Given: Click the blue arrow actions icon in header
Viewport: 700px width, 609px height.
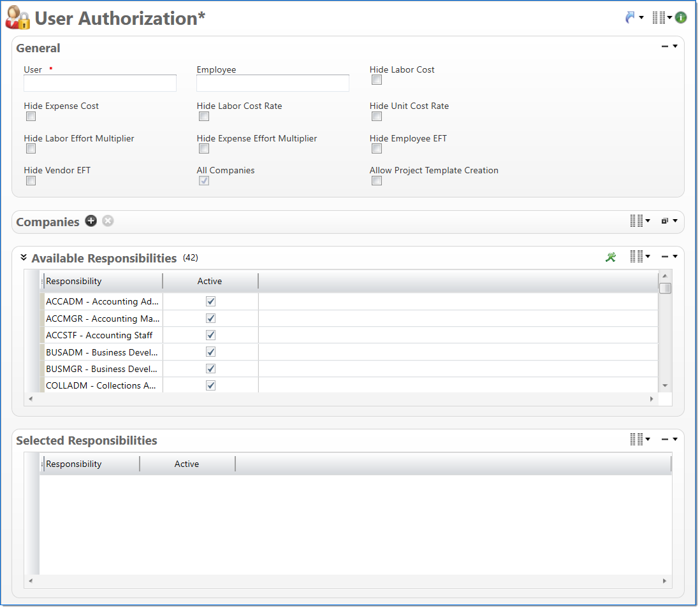Looking at the screenshot, I should 631,18.
